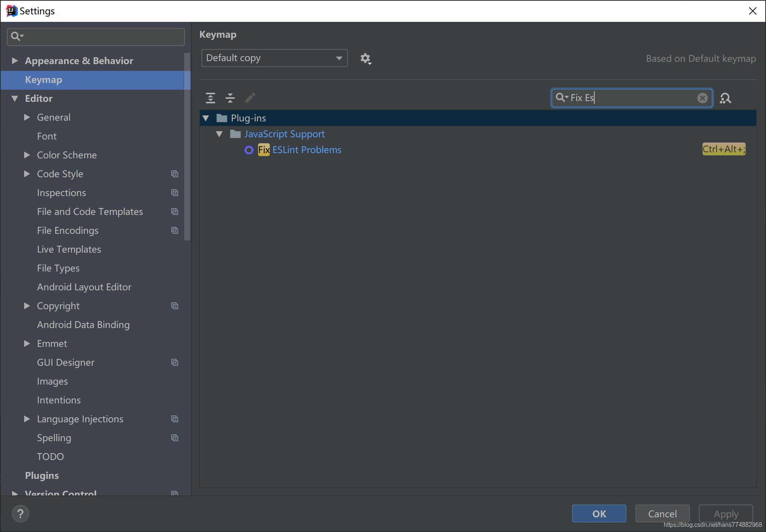Open TODO settings page

(x=51, y=457)
